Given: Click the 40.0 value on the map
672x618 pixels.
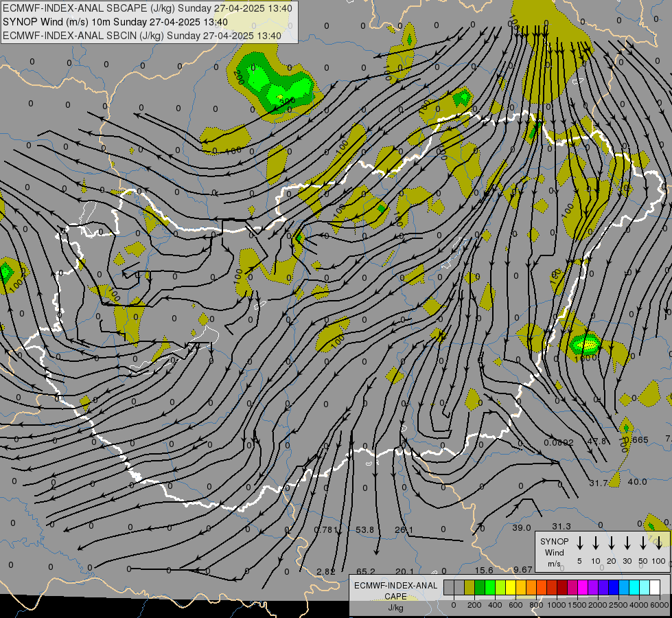Looking at the screenshot, I should tap(637, 481).
